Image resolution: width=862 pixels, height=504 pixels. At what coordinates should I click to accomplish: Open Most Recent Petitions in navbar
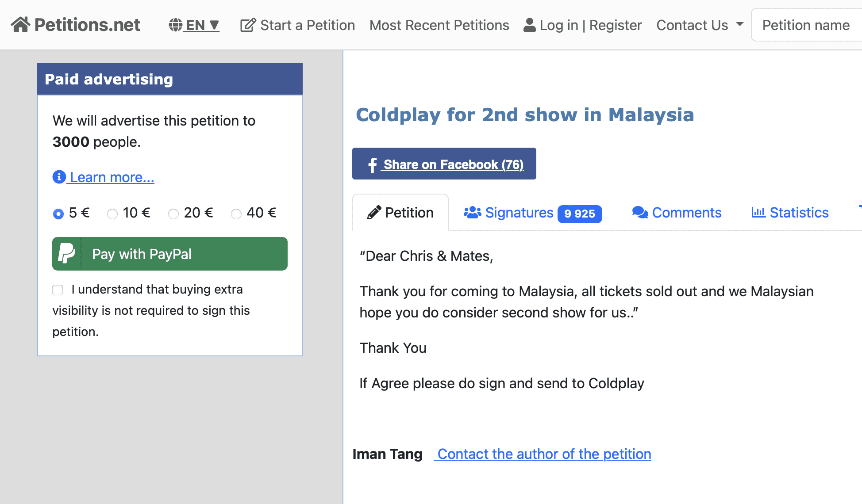point(439,25)
